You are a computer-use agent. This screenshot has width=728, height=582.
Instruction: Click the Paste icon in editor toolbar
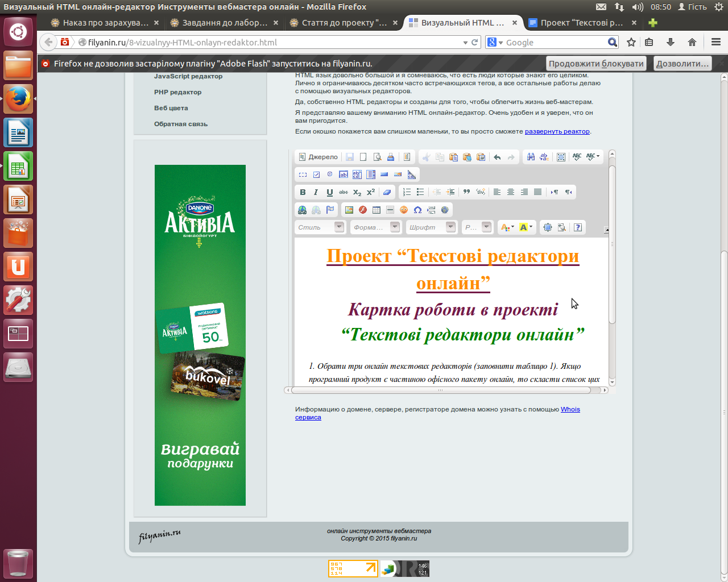[453, 157]
